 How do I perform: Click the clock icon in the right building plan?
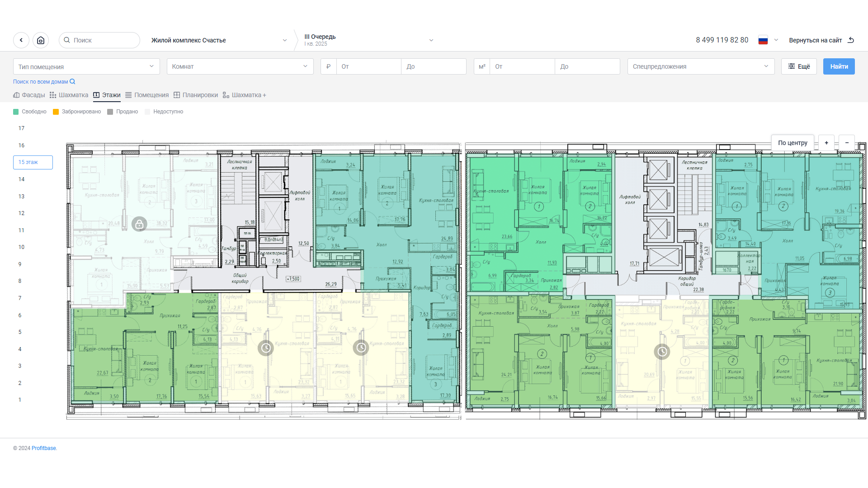(662, 352)
